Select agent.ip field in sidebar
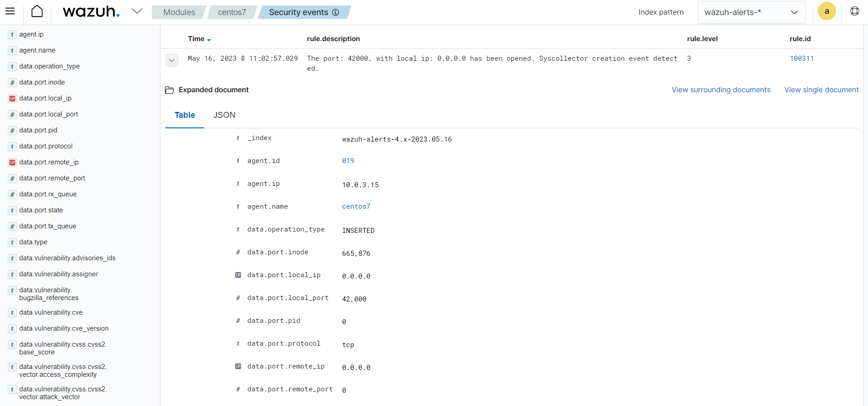Screen dimensions: 868x406 click(31, 34)
